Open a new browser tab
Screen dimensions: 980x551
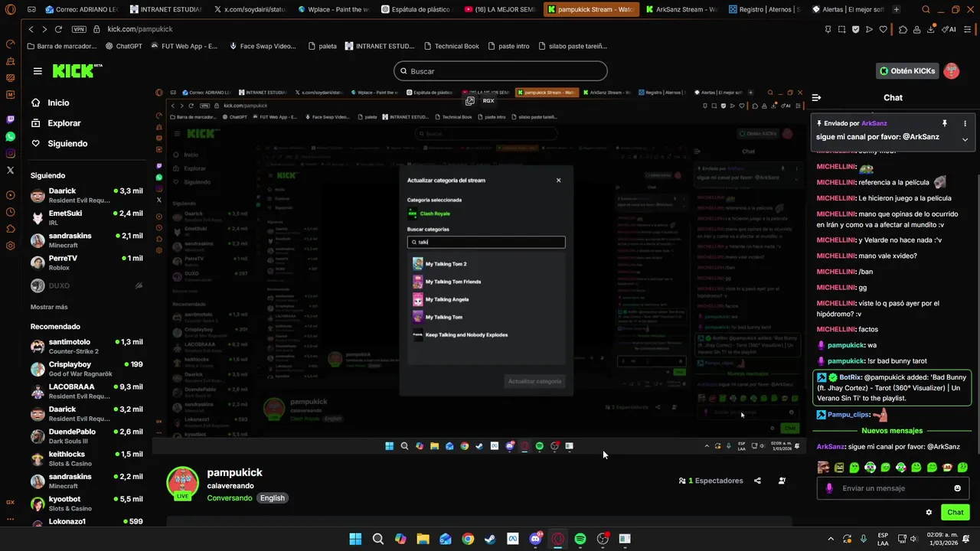[x=897, y=10]
